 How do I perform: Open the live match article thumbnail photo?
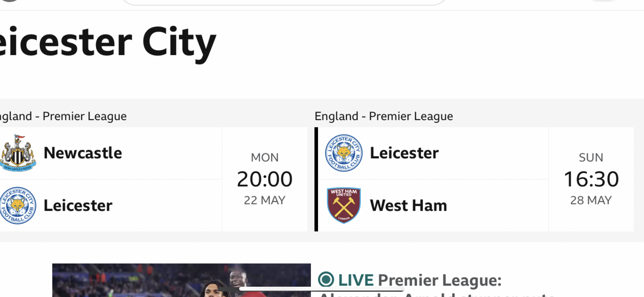182,280
